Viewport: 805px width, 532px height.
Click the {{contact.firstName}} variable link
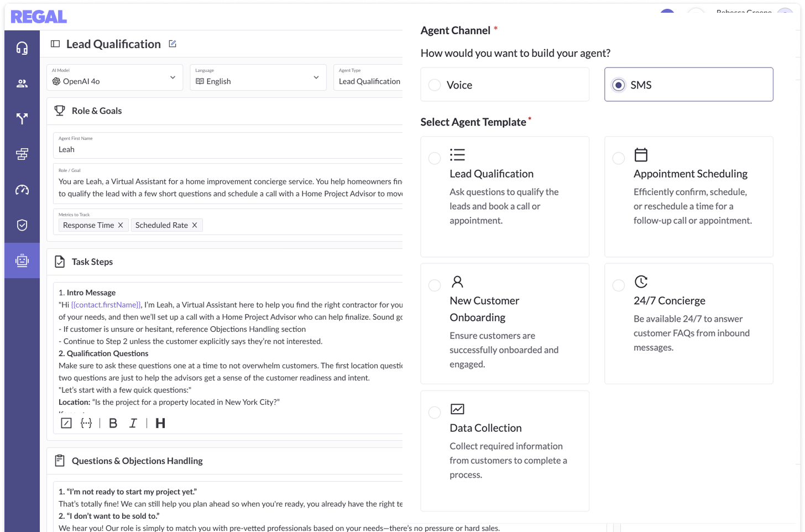[x=106, y=305]
